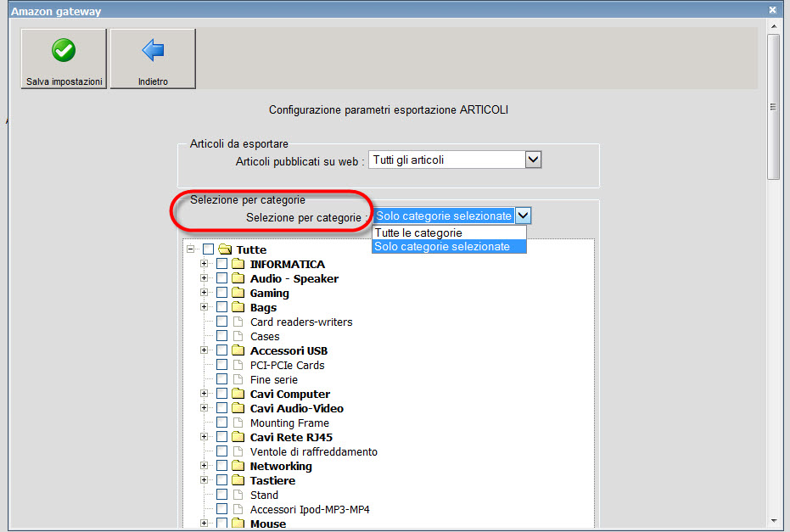The image size is (790, 532).
Task: Click the Mounting Frame page icon
Action: click(238, 423)
